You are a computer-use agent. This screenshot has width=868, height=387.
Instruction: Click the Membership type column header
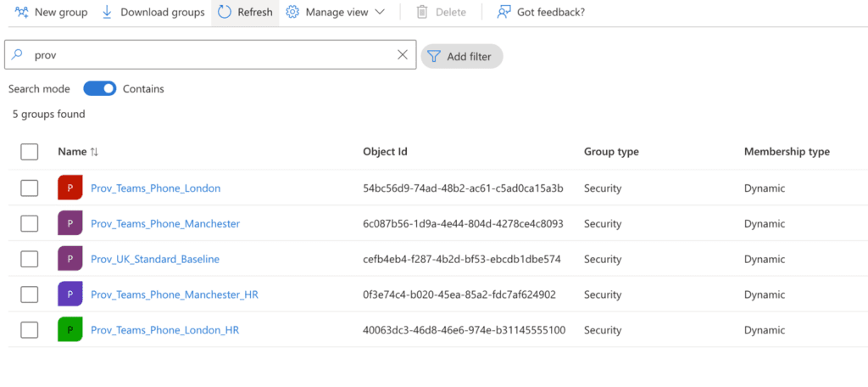[x=787, y=152]
